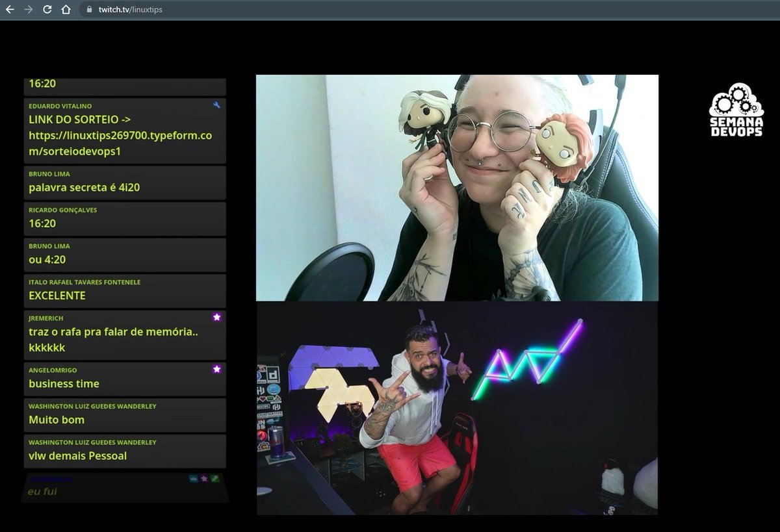
Task: Click the wrench badge beside Eduardo Vitalino
Action: tap(216, 105)
